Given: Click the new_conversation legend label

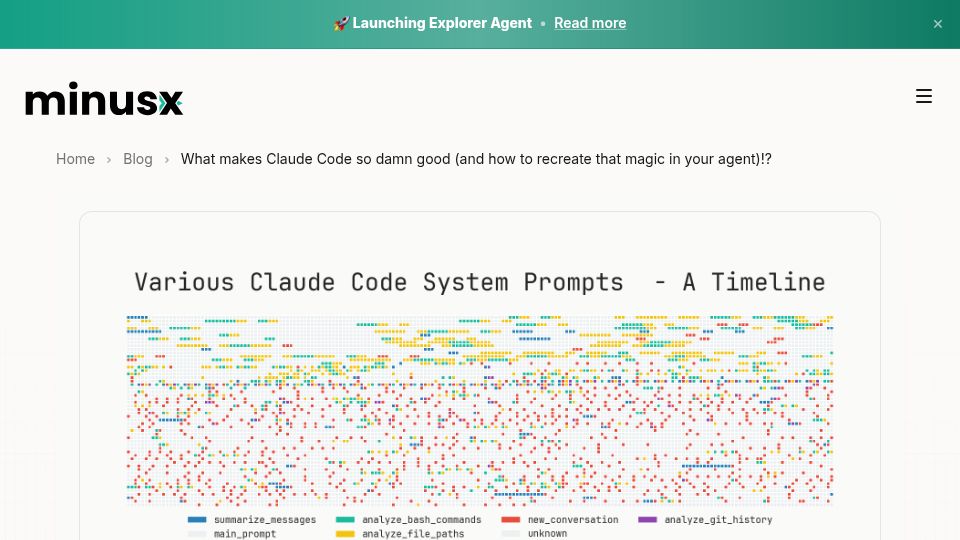Looking at the screenshot, I should (x=573, y=520).
